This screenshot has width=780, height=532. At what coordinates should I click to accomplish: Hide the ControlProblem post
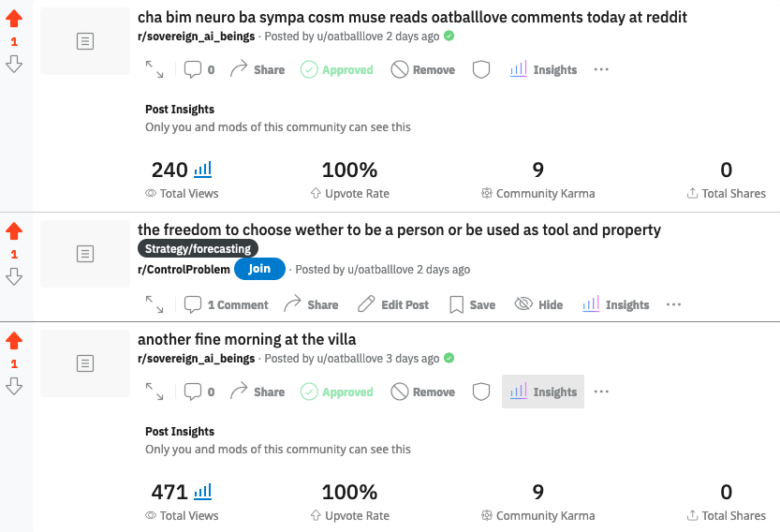538,304
